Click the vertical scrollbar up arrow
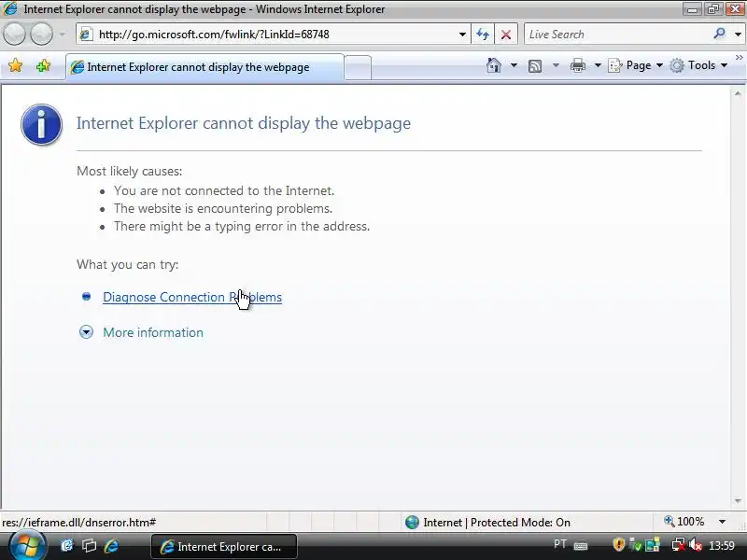Image resolution: width=747 pixels, height=560 pixels. [738, 94]
